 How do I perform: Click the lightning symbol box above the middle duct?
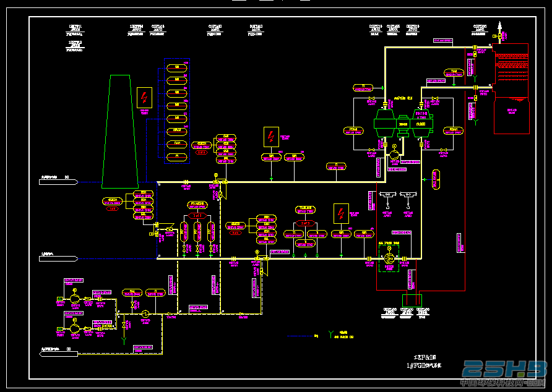click(271, 137)
